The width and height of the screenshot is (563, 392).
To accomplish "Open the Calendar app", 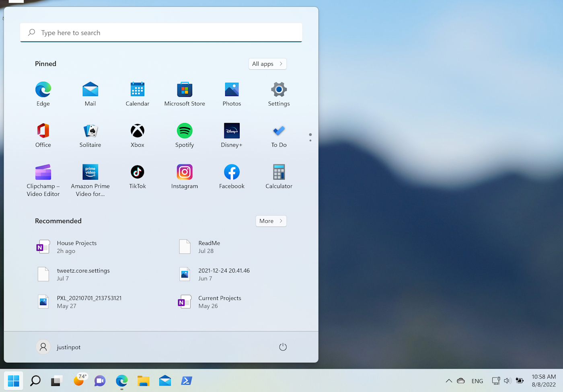I will click(x=138, y=94).
